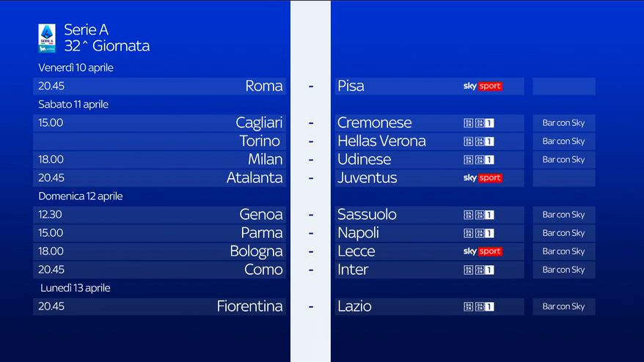This screenshot has height=362, width=644.
Task: Click the Serie A league logo
Action: 47,38
